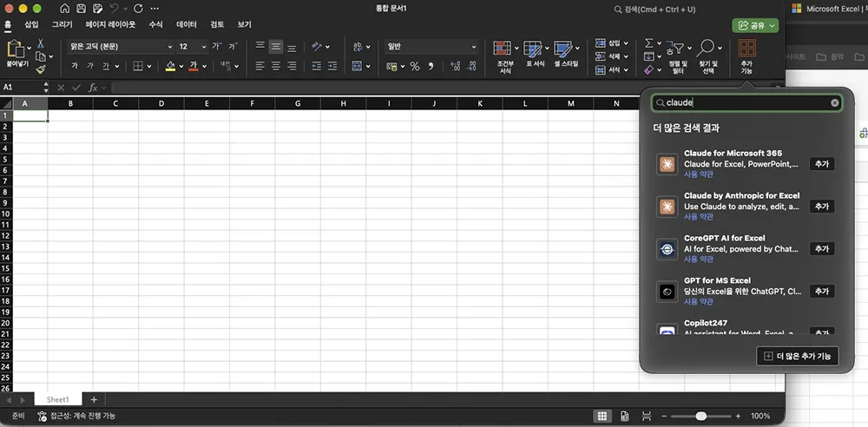Toggle middle vertical alignment
The width and height of the screenshot is (868, 427).
coord(276,47)
